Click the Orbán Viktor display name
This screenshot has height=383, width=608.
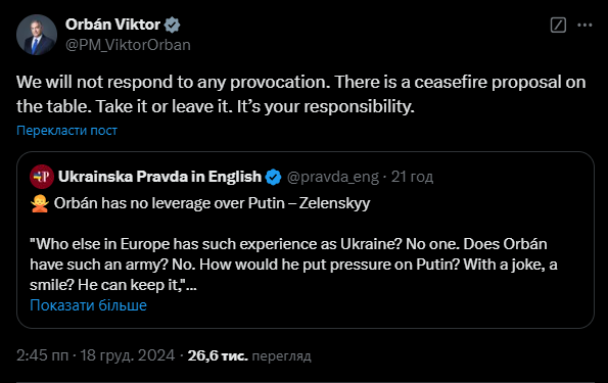pyautogui.click(x=112, y=24)
